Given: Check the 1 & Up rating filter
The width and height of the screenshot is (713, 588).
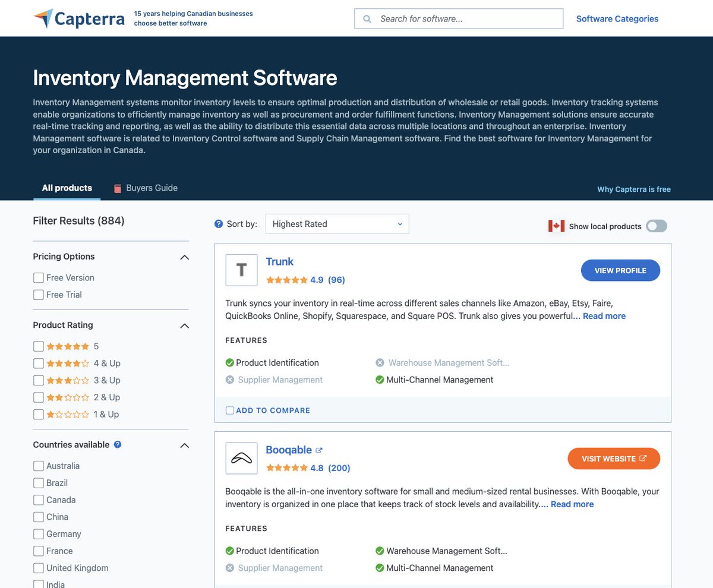Looking at the screenshot, I should coord(39,414).
